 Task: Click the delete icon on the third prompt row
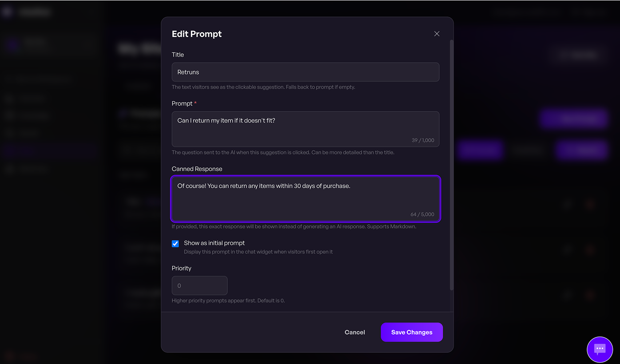pos(590,295)
